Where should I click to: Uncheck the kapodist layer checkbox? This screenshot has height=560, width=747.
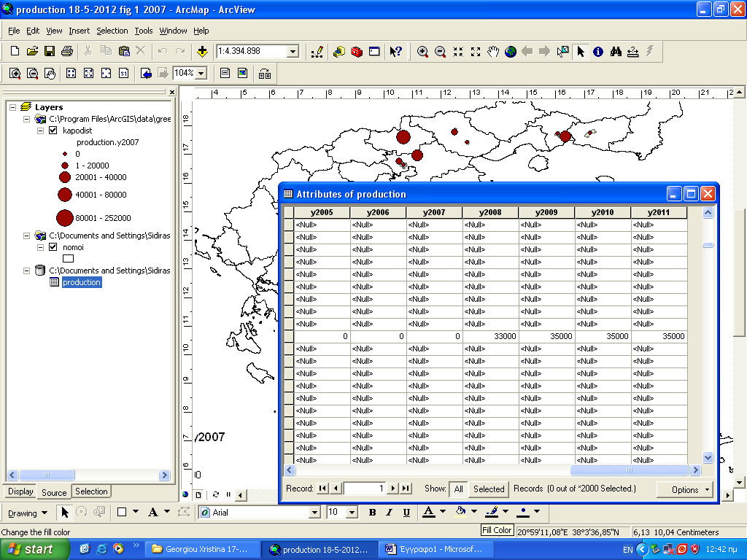[53, 130]
